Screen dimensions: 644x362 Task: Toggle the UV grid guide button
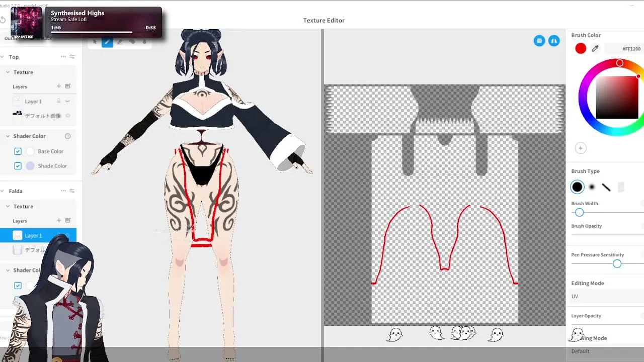click(x=539, y=41)
